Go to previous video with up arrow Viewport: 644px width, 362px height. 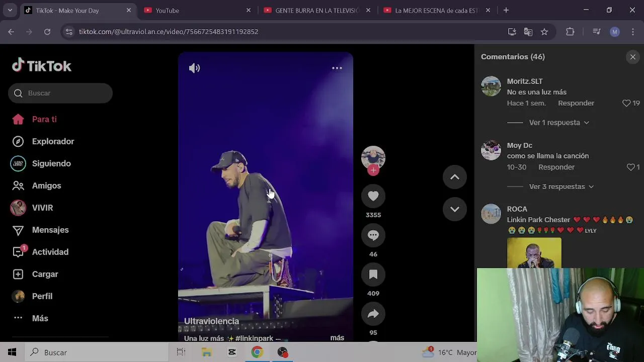(455, 177)
